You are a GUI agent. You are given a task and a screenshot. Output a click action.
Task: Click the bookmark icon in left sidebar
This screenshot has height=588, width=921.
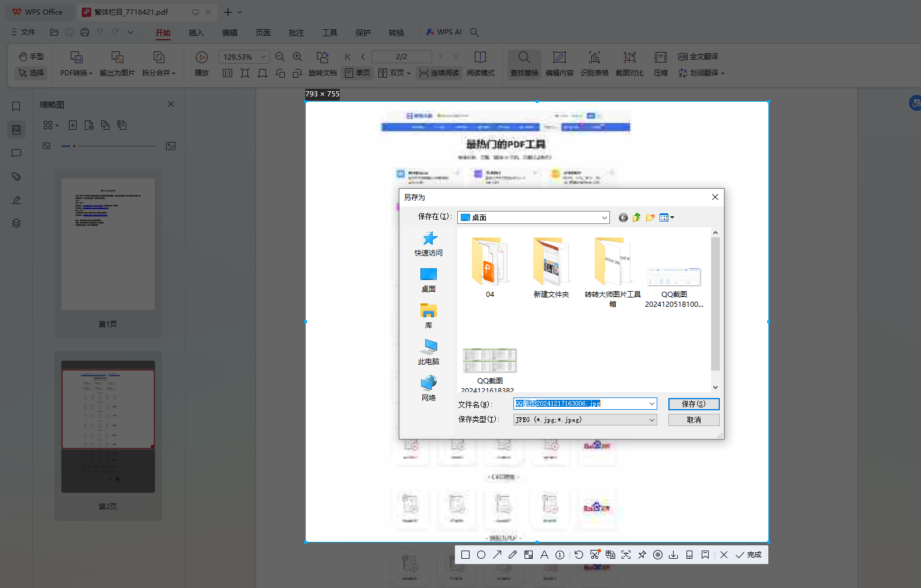click(x=16, y=106)
